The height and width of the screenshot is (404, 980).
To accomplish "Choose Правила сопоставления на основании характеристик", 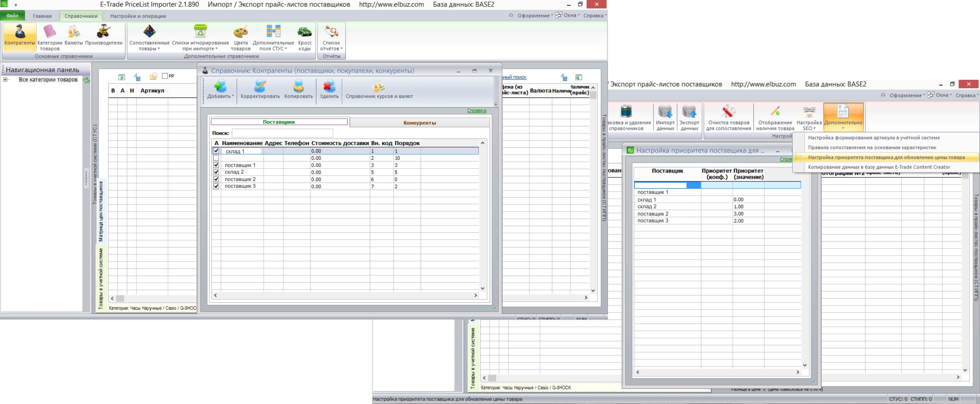I will point(872,148).
